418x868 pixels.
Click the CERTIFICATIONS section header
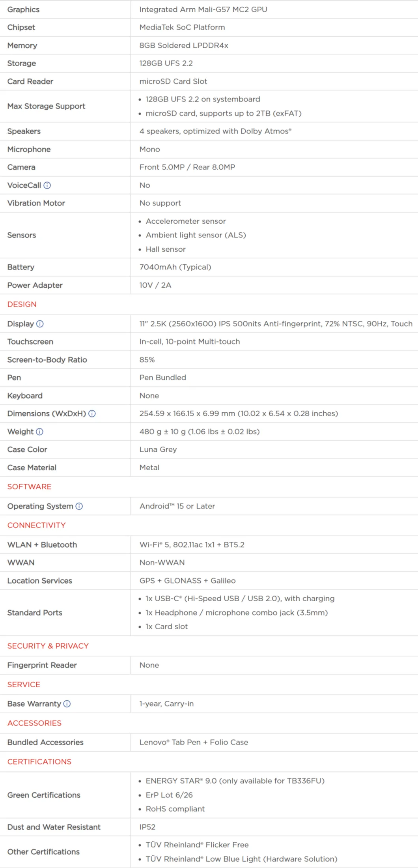click(39, 761)
